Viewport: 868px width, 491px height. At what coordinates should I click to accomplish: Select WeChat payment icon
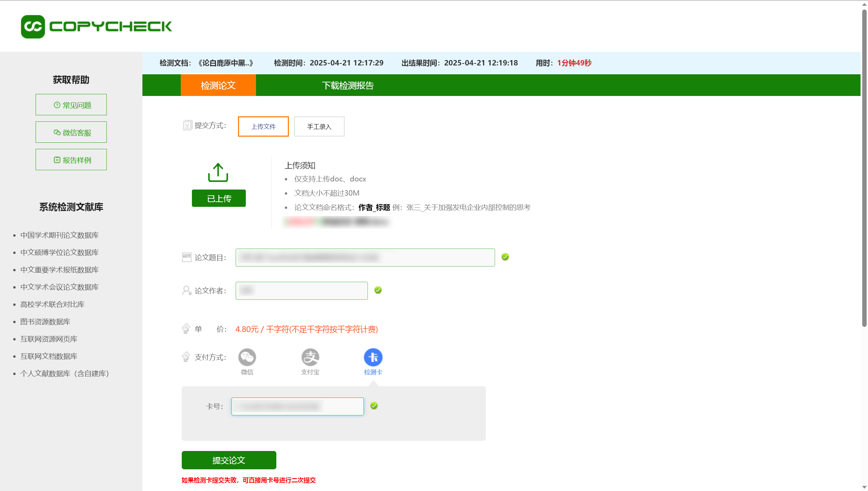[x=247, y=357]
